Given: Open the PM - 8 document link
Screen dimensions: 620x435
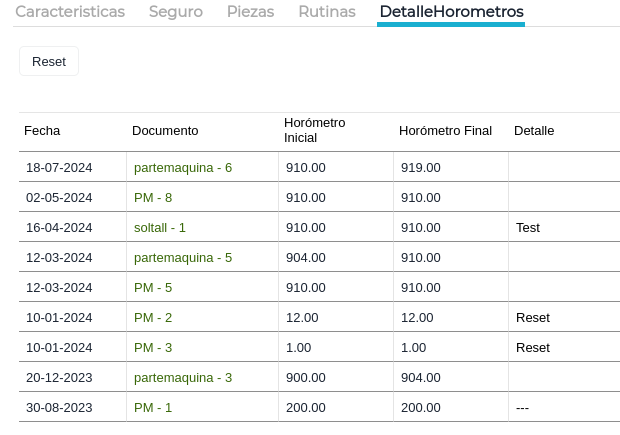Looking at the screenshot, I should click(x=153, y=197).
